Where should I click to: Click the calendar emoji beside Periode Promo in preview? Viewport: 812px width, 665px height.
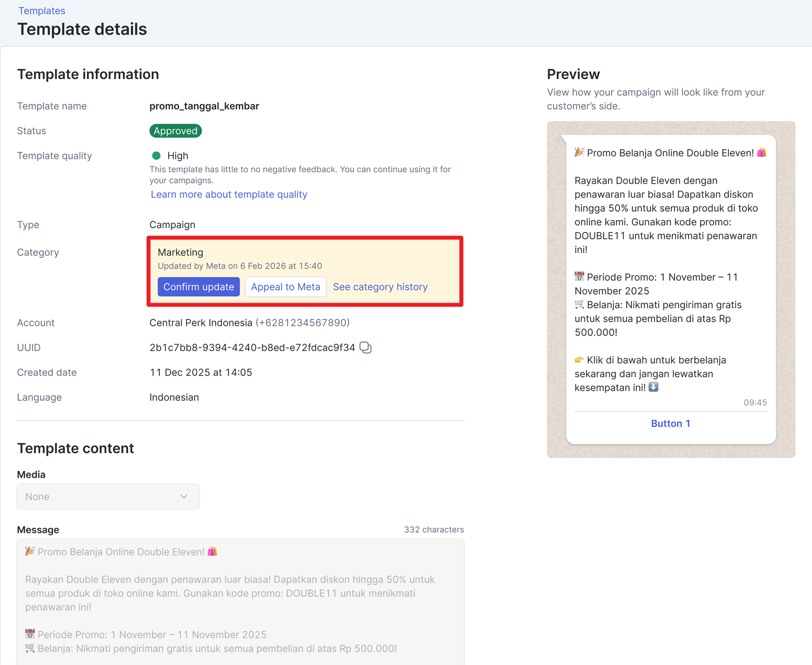coord(579,277)
